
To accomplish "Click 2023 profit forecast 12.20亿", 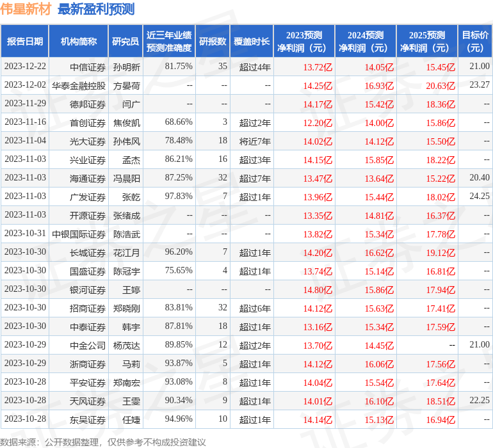I will coord(318,123).
